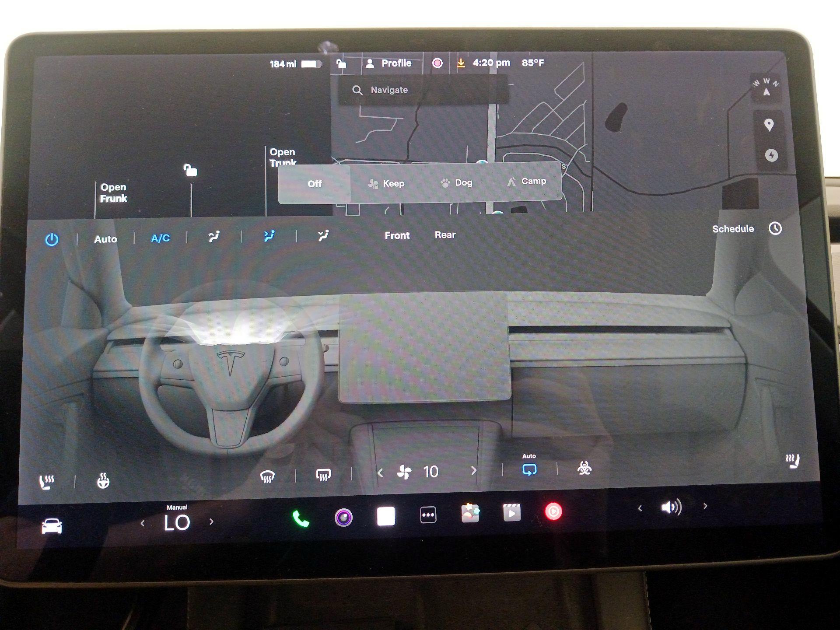840x630 pixels.
Task: Show chargers with lightning map button
Action: 771,155
